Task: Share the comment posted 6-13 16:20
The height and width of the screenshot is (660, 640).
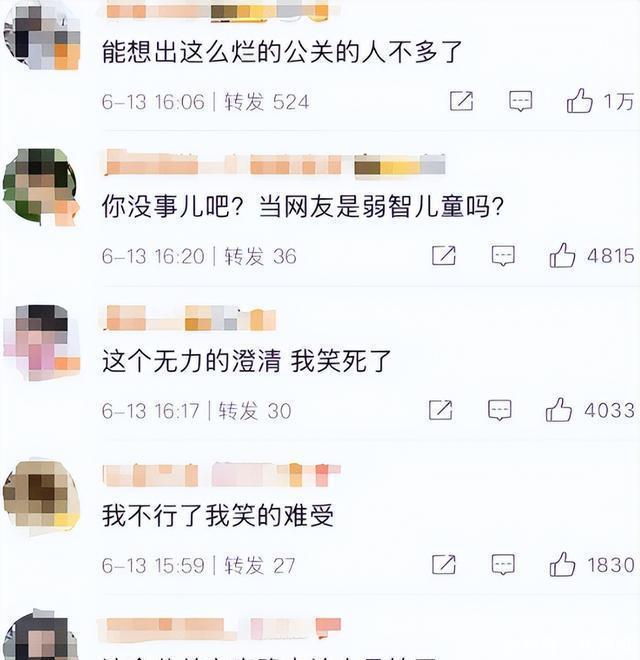Action: click(x=444, y=255)
